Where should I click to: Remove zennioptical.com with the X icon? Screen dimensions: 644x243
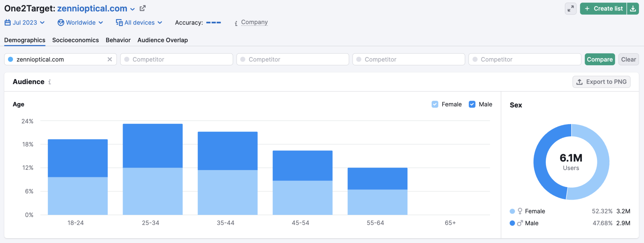[x=110, y=59]
